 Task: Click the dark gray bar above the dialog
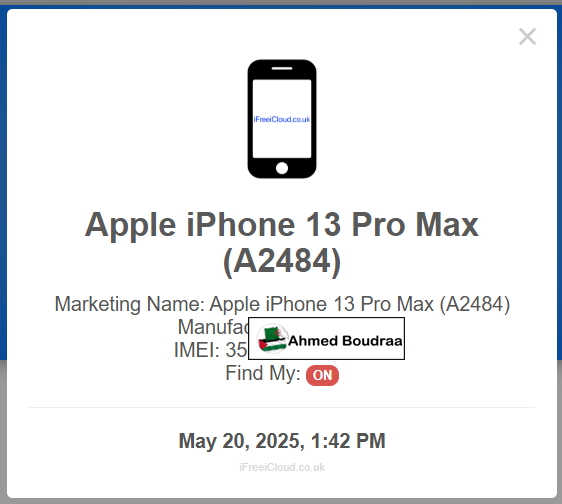(281, 3)
